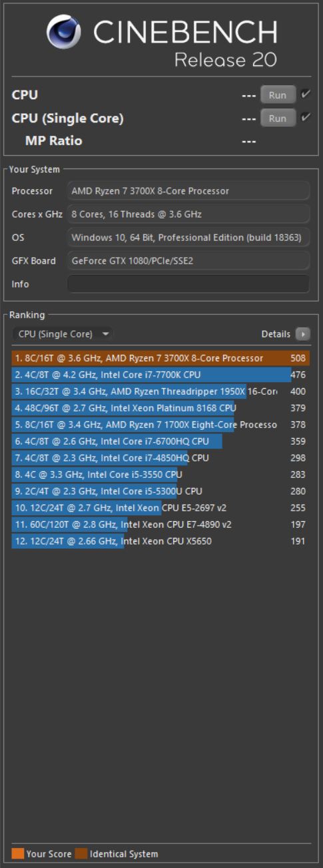The width and height of the screenshot is (323, 868).
Task: Click the brown Identical System legend swatch
Action: pyautogui.click(x=81, y=853)
